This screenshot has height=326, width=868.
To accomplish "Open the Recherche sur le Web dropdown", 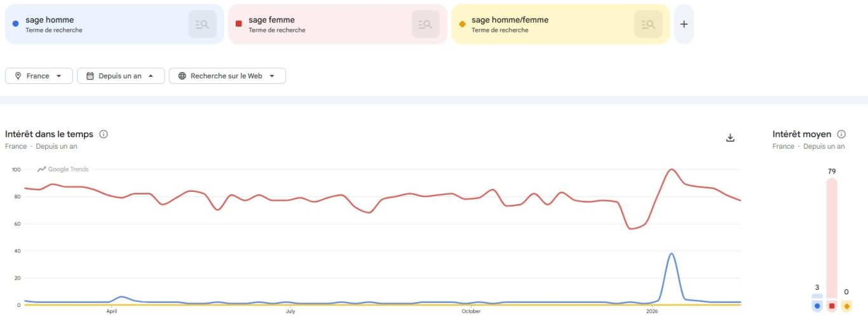I will pyautogui.click(x=227, y=76).
